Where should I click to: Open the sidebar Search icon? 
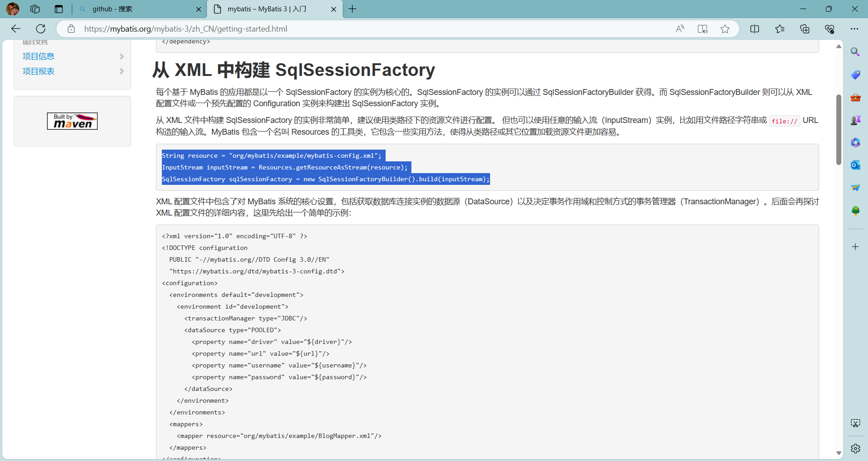pyautogui.click(x=855, y=52)
